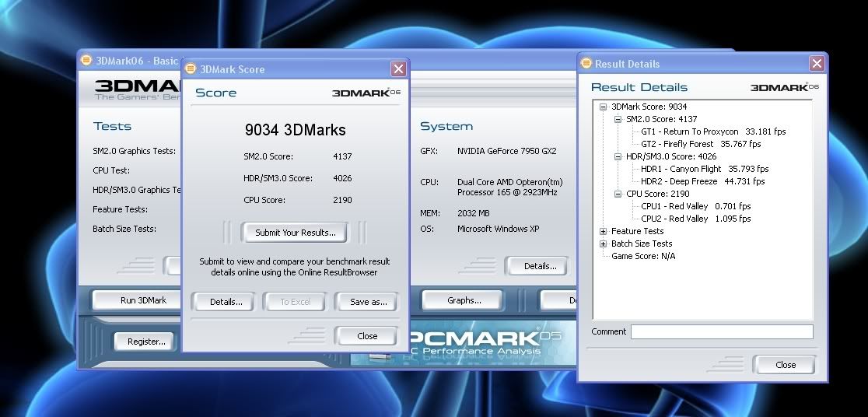Select the CPU Score: 2190 tree row
868x417 pixels.
658,194
